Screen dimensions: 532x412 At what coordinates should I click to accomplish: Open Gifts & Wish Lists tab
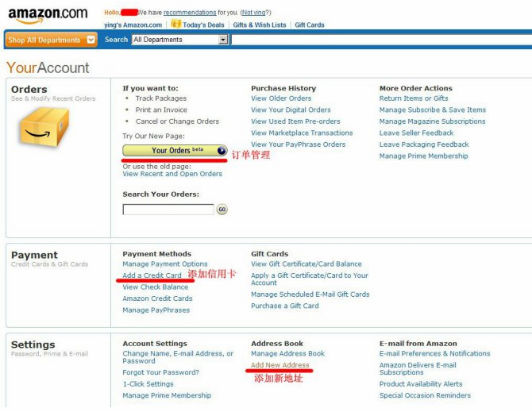tap(260, 25)
